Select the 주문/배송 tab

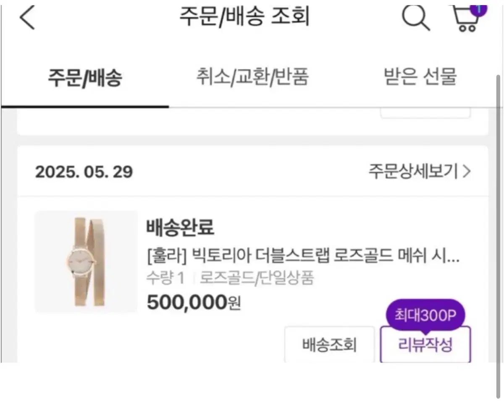coord(84,78)
